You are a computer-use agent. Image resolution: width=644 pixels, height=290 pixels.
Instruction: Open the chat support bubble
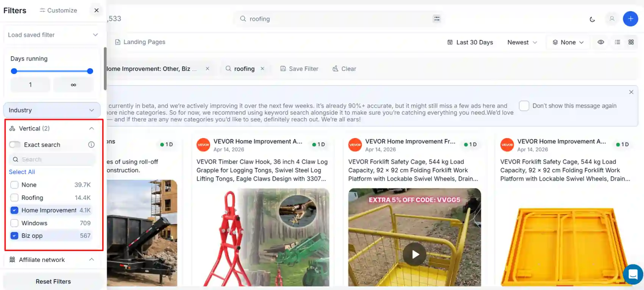633,274
